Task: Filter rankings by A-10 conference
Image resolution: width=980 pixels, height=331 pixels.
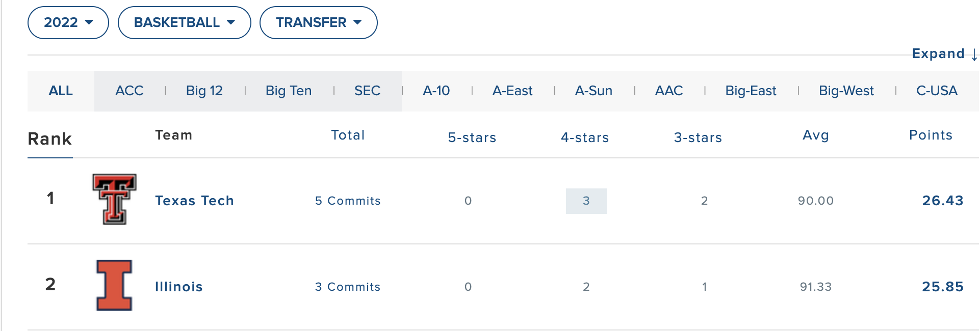Action: point(436,91)
